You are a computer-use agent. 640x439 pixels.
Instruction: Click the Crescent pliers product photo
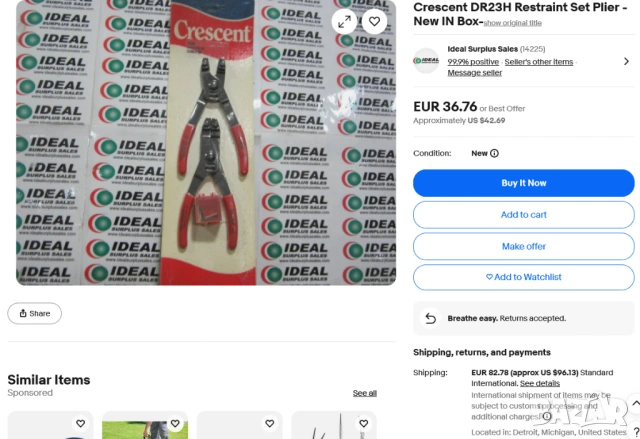point(206,142)
